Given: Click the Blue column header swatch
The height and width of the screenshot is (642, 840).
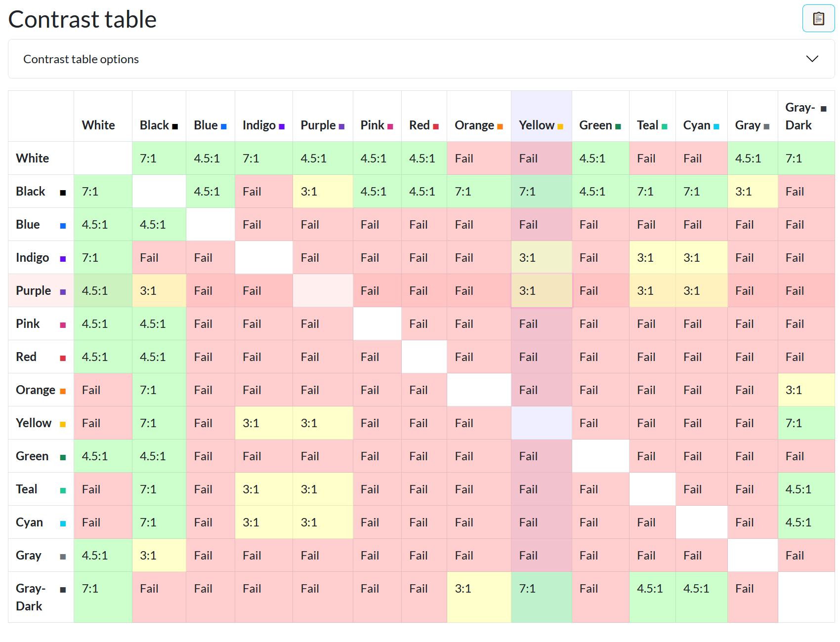Looking at the screenshot, I should click(x=224, y=126).
